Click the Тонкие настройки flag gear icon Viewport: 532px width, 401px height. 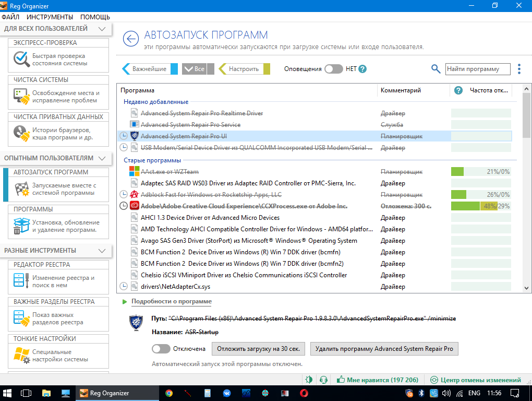(22, 355)
